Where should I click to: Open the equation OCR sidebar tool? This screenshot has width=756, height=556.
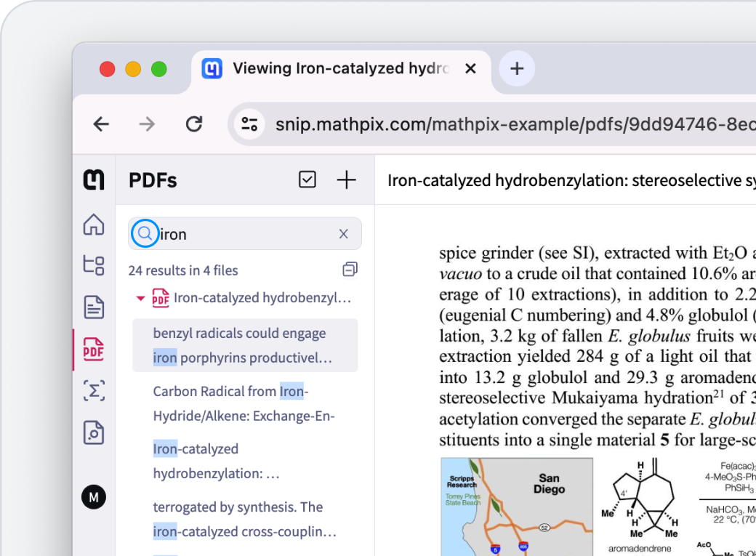click(x=94, y=391)
